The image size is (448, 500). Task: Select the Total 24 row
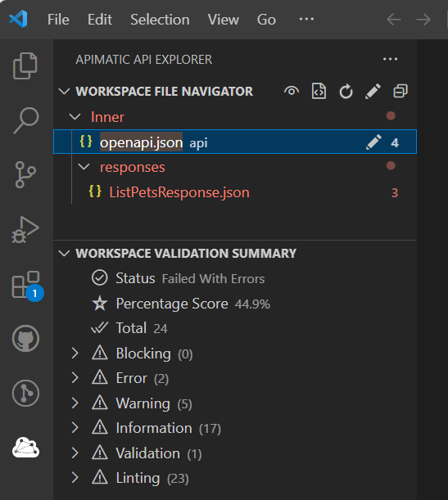(235, 328)
